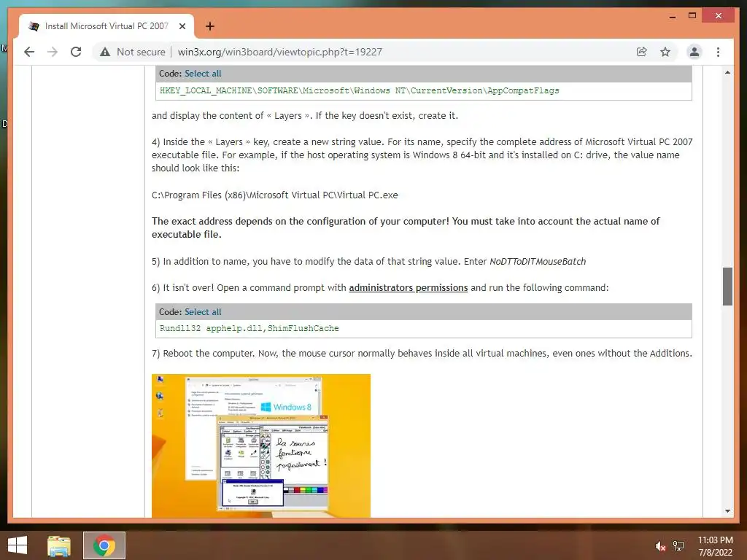This screenshot has height=560, width=747.
Task: Maximize the Chrome window
Action: (692, 16)
